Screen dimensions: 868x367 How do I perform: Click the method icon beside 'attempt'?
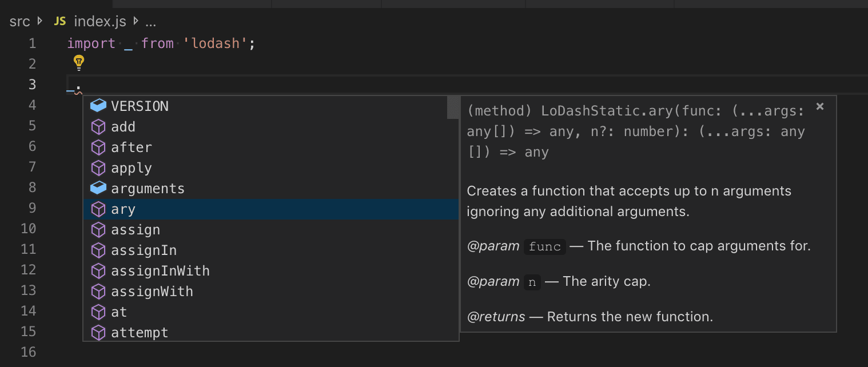click(x=98, y=332)
